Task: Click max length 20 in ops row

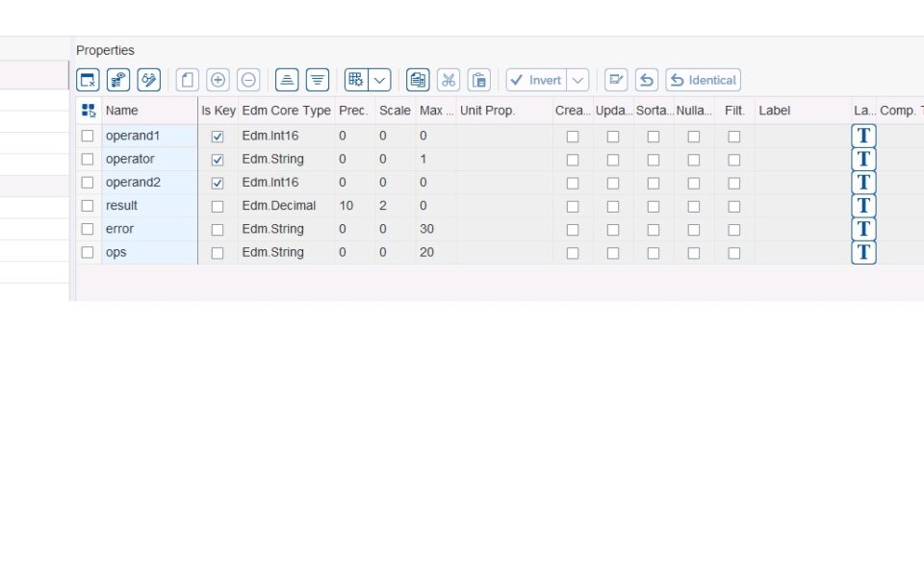Action: click(435, 253)
